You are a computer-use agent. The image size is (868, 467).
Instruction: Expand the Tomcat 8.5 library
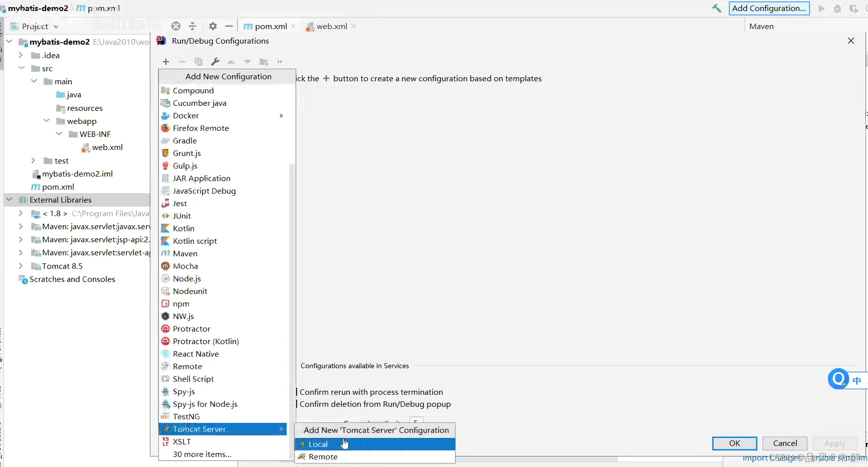[x=21, y=266]
